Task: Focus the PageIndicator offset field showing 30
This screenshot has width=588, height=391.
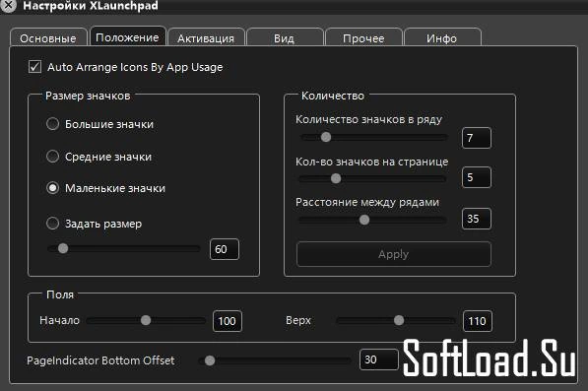Action: click(x=379, y=359)
